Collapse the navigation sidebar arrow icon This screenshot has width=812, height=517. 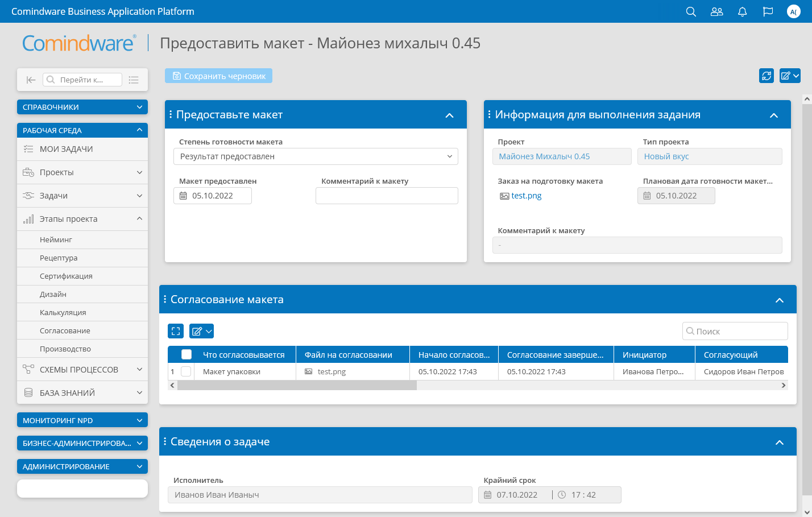pos(31,80)
